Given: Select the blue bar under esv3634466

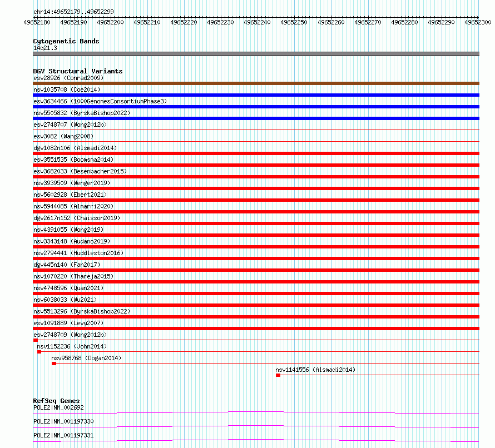Looking at the screenshot, I should coord(256,107).
